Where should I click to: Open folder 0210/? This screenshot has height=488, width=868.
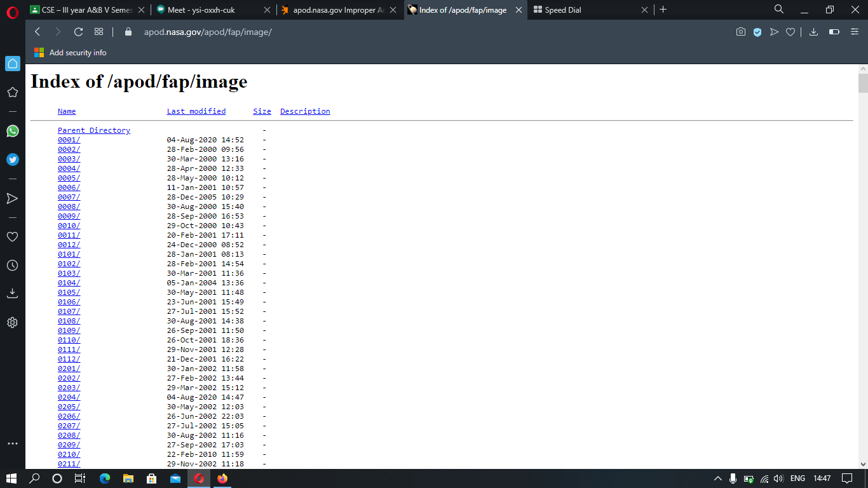point(69,454)
